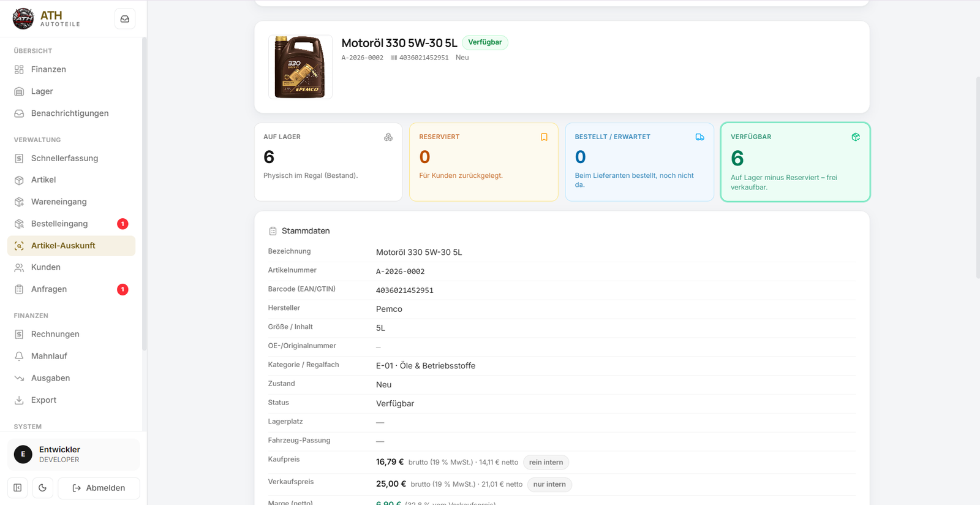Toggle dark mode moon button
Image resolution: width=980 pixels, height=505 pixels.
click(x=42, y=488)
